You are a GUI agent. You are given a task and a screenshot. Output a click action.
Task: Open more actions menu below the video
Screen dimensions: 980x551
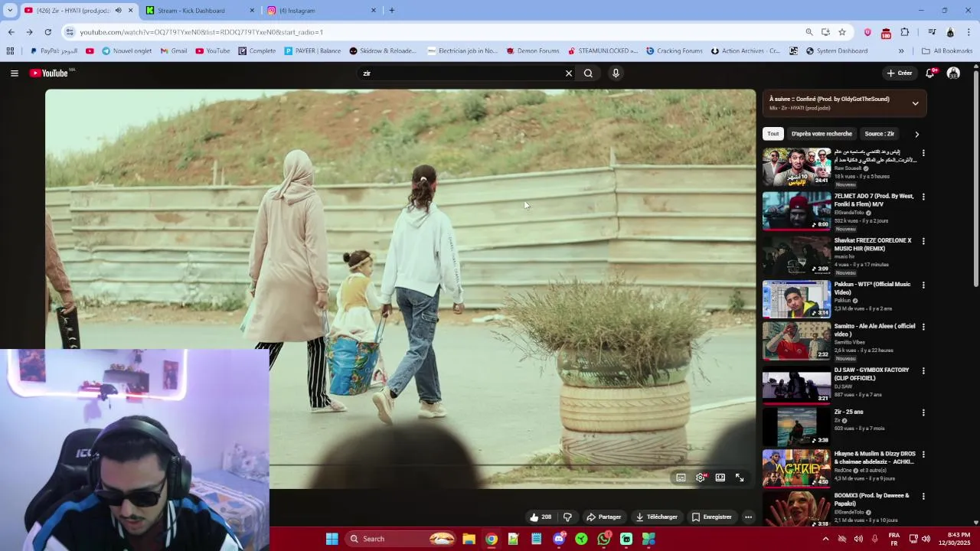click(x=748, y=517)
